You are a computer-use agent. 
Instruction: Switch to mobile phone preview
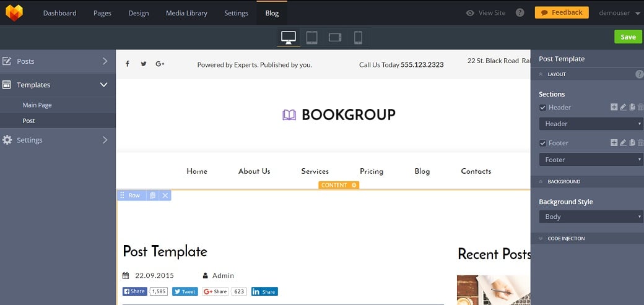(358, 37)
